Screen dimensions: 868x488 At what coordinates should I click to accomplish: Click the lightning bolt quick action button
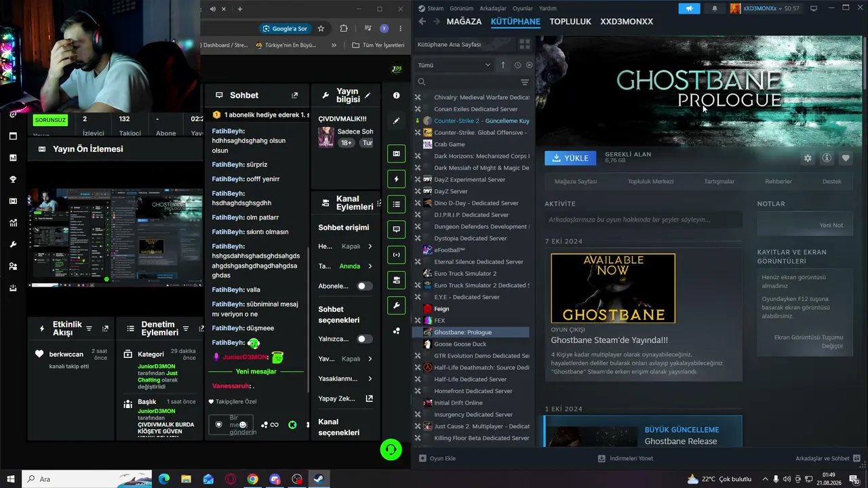(x=397, y=179)
